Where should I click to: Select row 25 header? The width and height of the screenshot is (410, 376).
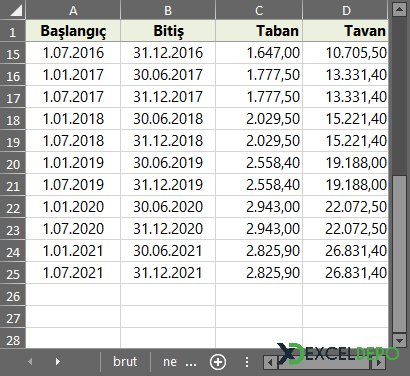(13, 274)
